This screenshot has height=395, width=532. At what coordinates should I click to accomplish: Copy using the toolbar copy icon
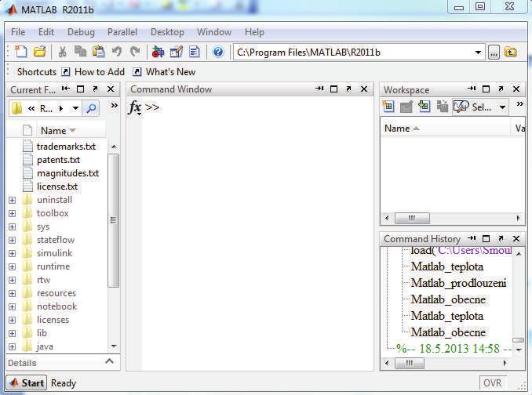pos(80,52)
